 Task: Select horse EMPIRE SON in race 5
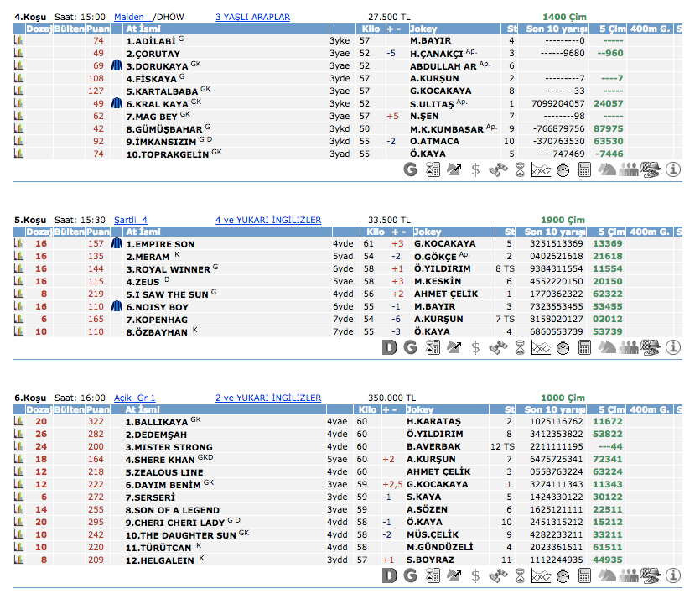(160, 244)
